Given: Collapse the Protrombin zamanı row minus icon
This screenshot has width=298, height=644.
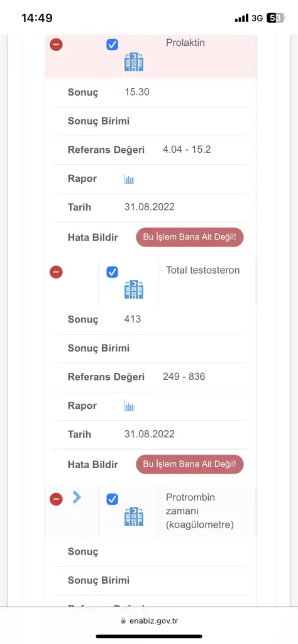Looking at the screenshot, I should [56, 499].
